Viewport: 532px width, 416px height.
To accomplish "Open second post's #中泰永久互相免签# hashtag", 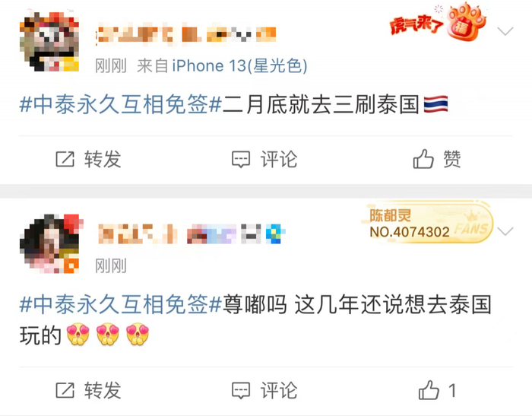I will coord(120,305).
